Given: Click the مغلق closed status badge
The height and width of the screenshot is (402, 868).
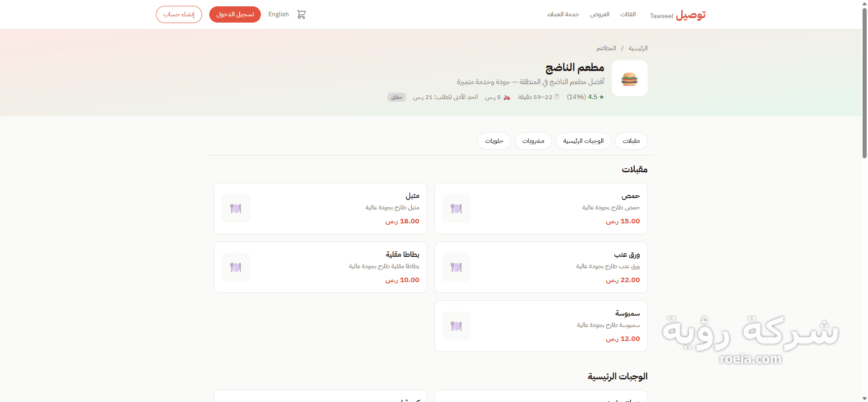Looking at the screenshot, I should (396, 97).
